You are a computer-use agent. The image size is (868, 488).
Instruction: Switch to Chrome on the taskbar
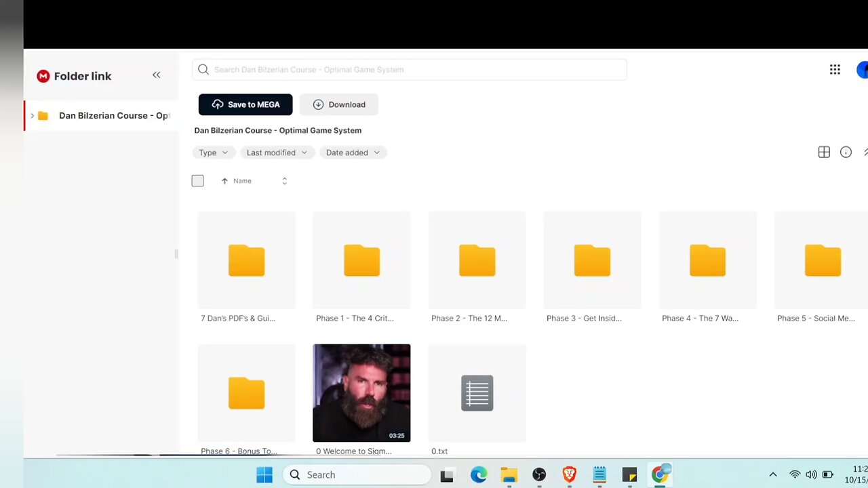click(x=660, y=474)
